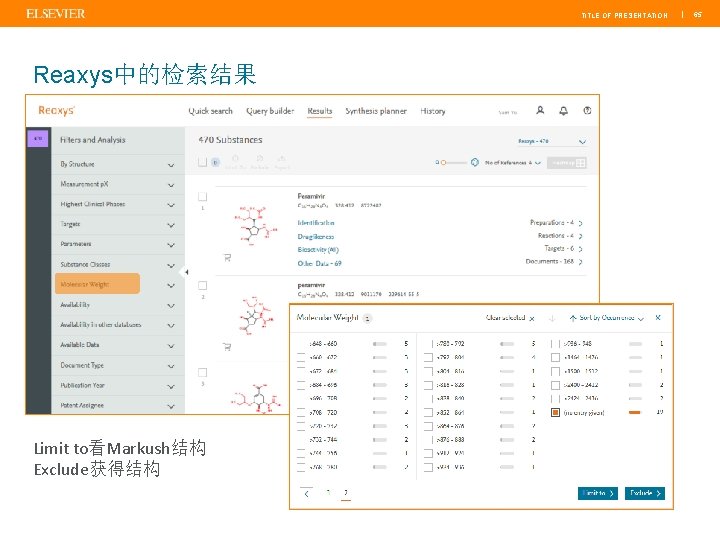Switch to grid view icon in the results toolbar
Viewport: 720px width, 540px height.
click(x=581, y=163)
